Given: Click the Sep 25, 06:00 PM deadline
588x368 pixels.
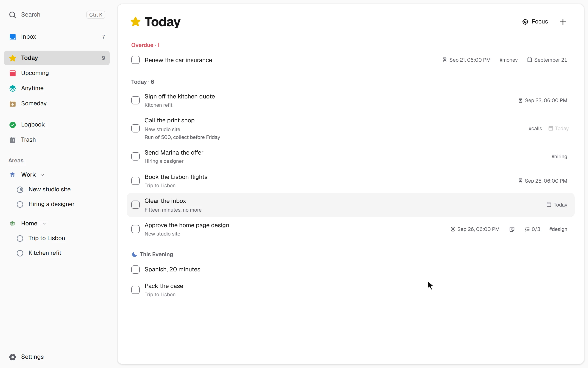Looking at the screenshot, I should point(543,181).
